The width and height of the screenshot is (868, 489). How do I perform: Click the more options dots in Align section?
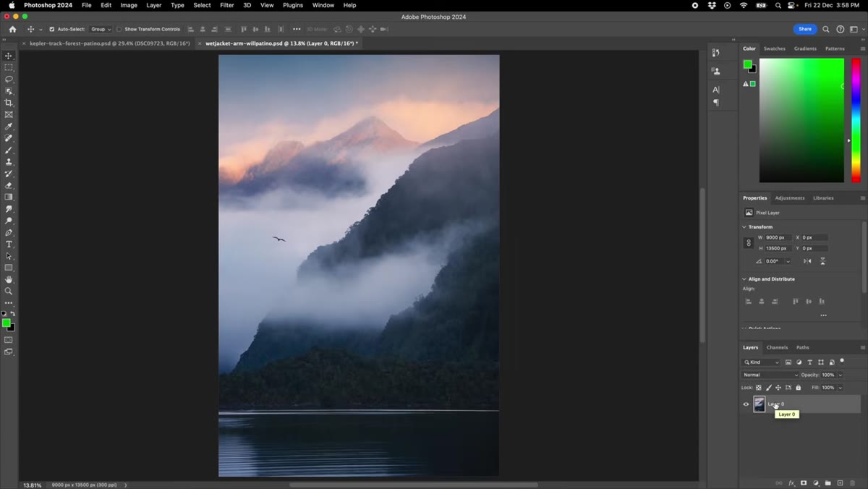tap(823, 315)
